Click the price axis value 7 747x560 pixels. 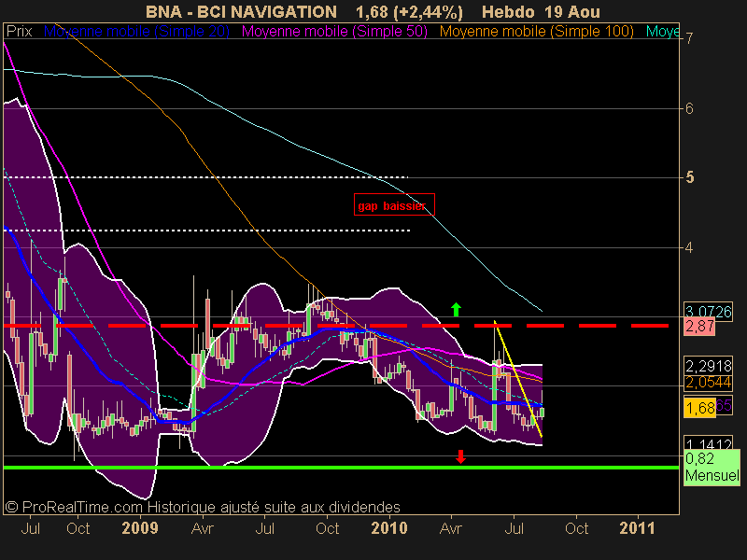689,38
